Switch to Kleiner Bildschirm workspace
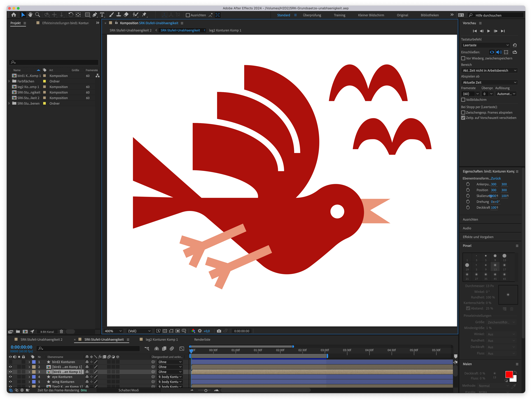This screenshot has height=401, width=532. pyautogui.click(x=371, y=15)
